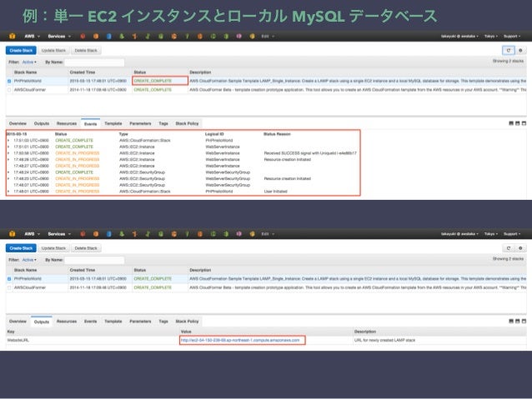Open the pink service shortcut in Outputs-view console
532x399 pixels.
(x=239, y=233)
